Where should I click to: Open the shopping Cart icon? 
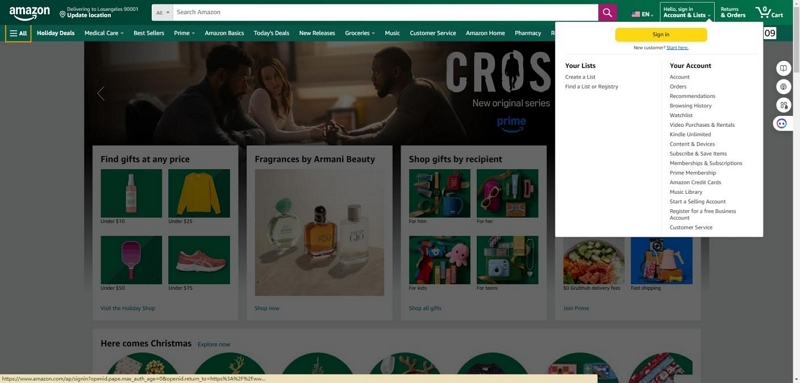769,13
